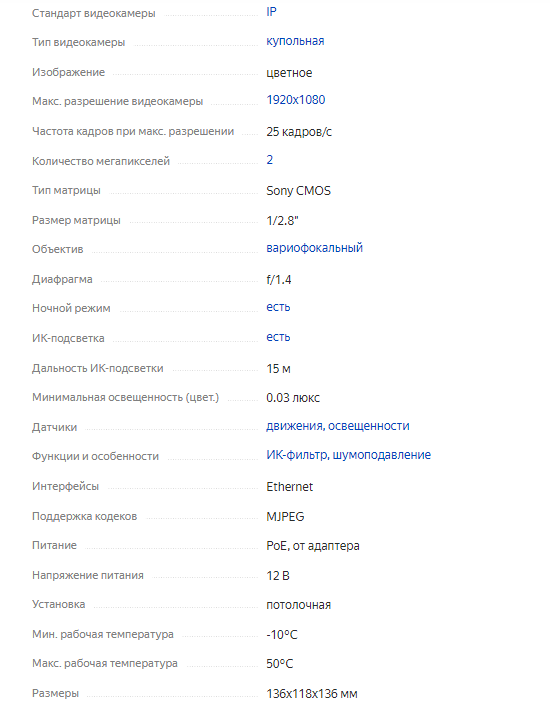Click есть next to Ночной режим
Viewport: 550px width, 715px height.
click(278, 307)
